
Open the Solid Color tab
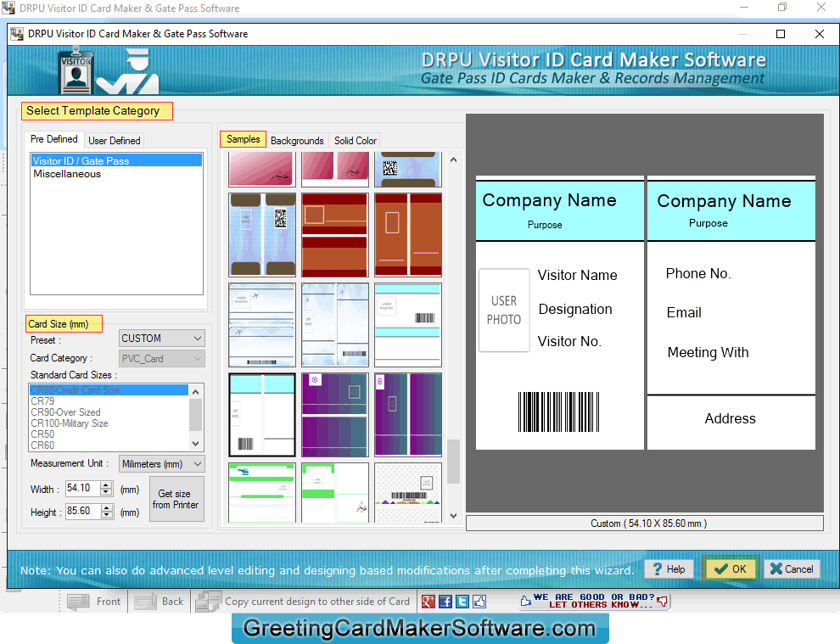(356, 140)
